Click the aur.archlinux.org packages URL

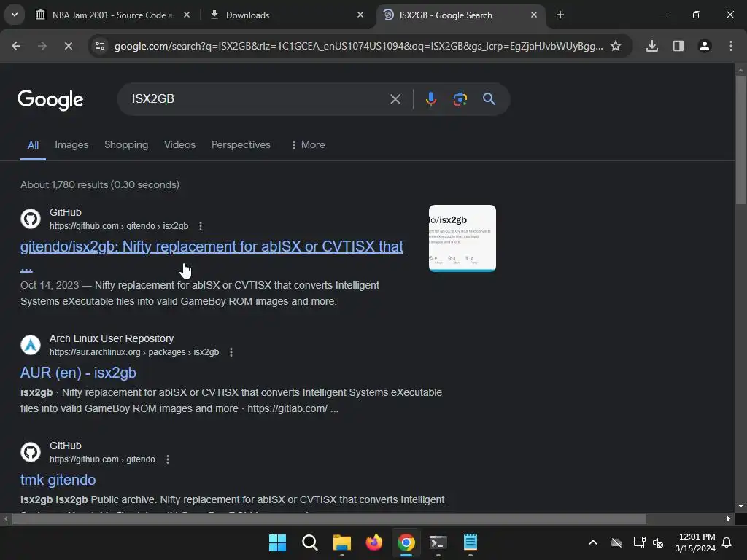point(134,352)
